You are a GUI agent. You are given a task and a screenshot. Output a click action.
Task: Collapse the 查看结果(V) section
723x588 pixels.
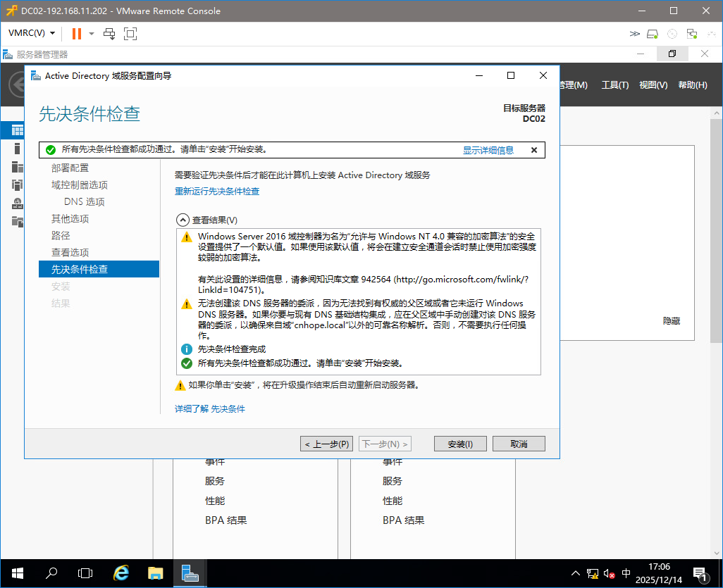(183, 220)
